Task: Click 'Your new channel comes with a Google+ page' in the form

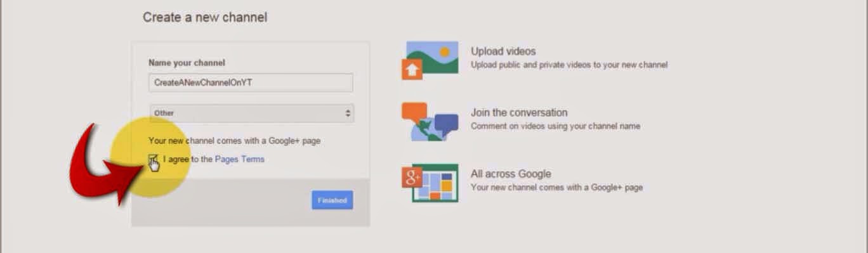Action: point(234,141)
